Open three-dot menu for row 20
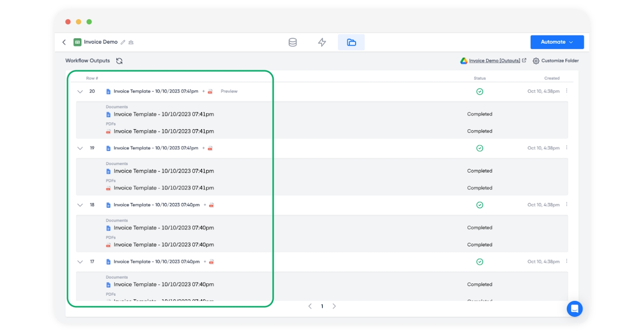 (x=567, y=91)
